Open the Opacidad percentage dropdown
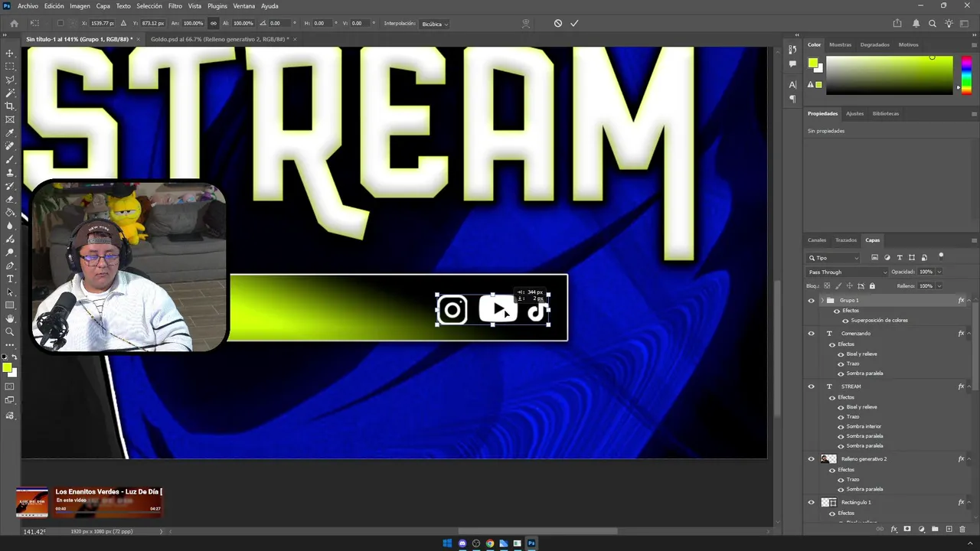 pyautogui.click(x=939, y=272)
